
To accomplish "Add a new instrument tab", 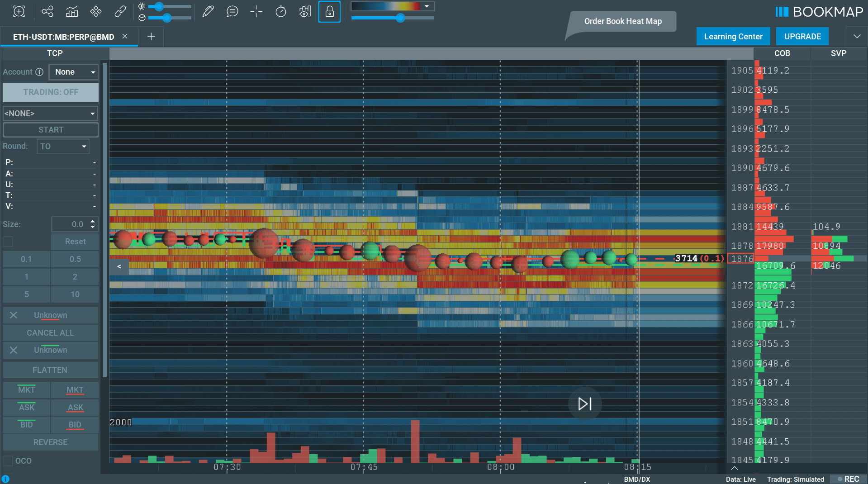I will 151,36.
